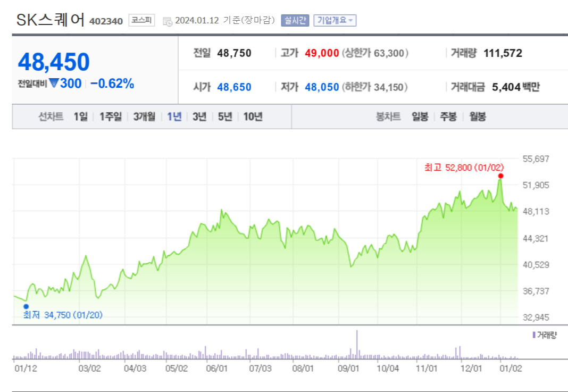Click the tallest volume bar near 09/01
Screen dimensions: 568x392
coord(357,344)
